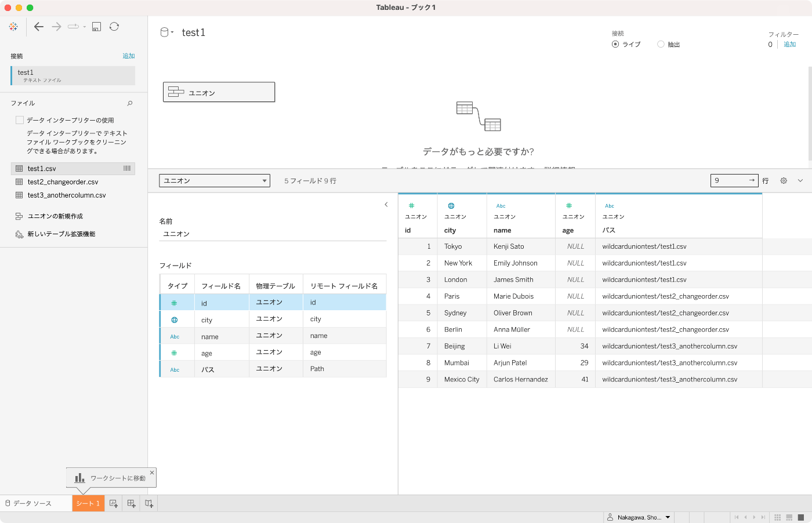Click the 追加 link next to 接続
812x523 pixels.
point(129,56)
